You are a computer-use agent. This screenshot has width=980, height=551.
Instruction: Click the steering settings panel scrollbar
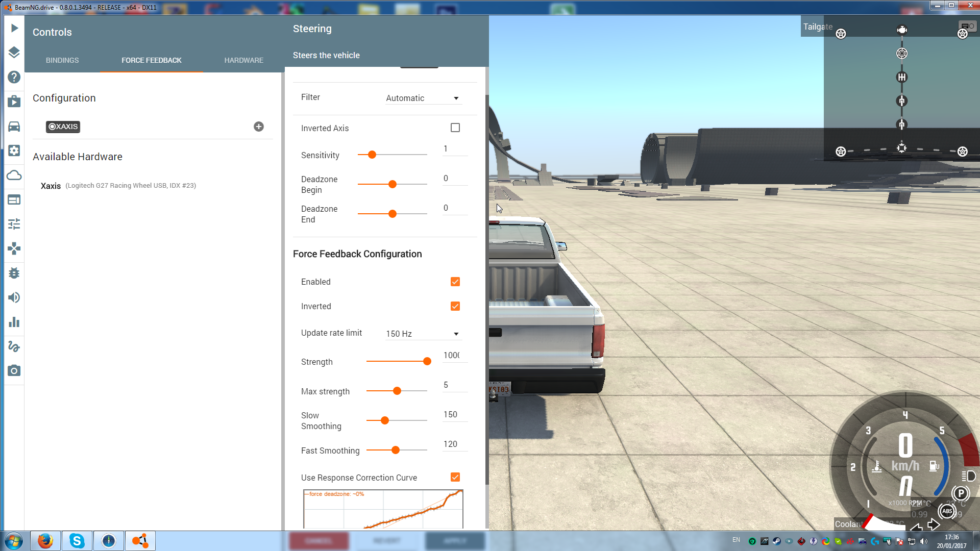(x=487, y=289)
